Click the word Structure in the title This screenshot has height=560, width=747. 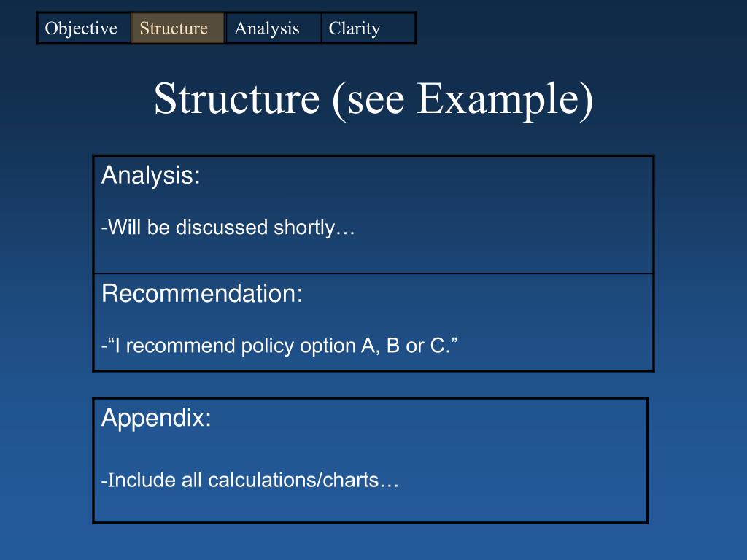237,98
